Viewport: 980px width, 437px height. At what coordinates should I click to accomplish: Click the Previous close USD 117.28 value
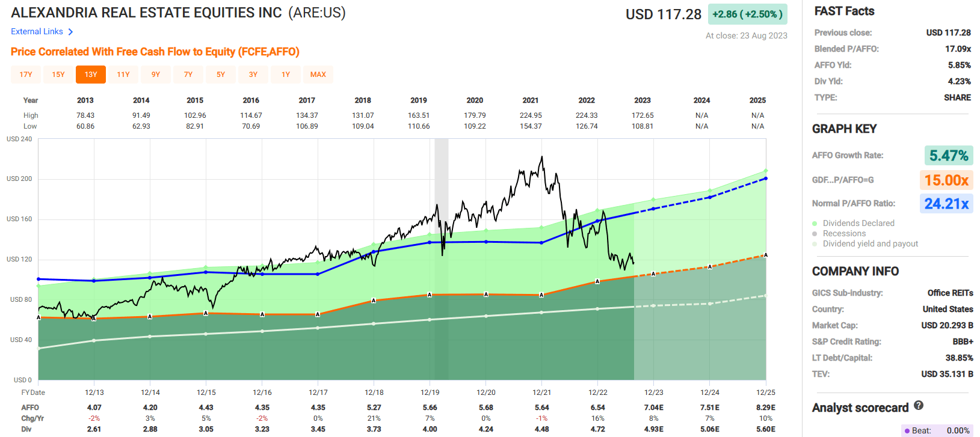coord(948,32)
